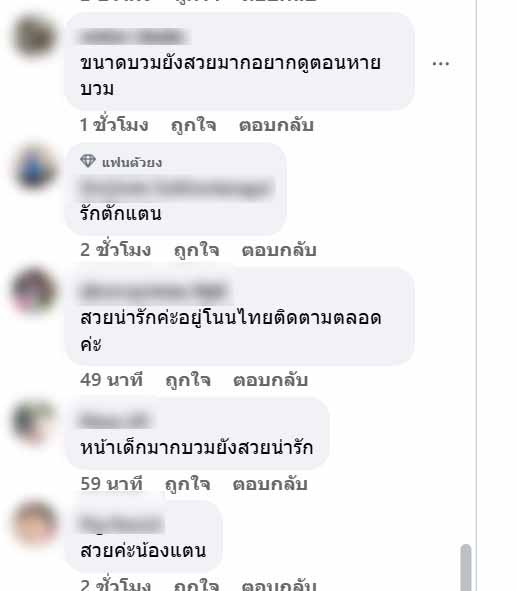Like the comment posted 59 นาที ago
Viewport: 517px width, 591px height.
188,485
